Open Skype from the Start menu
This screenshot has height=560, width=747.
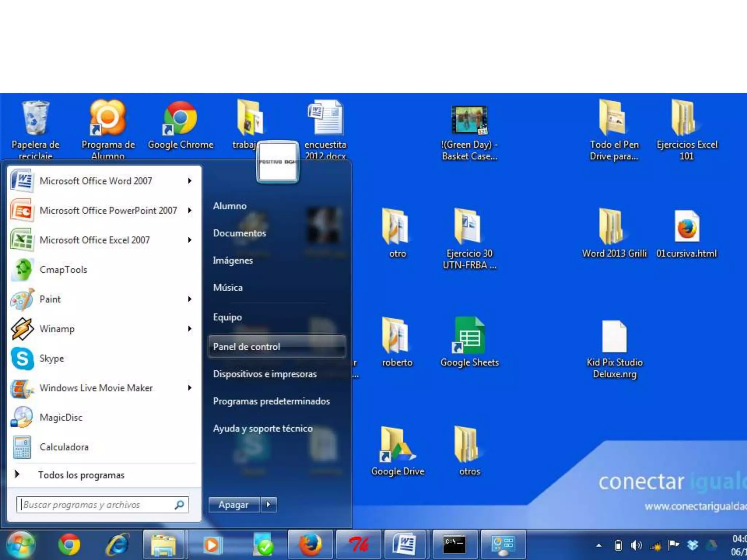pyautogui.click(x=51, y=358)
